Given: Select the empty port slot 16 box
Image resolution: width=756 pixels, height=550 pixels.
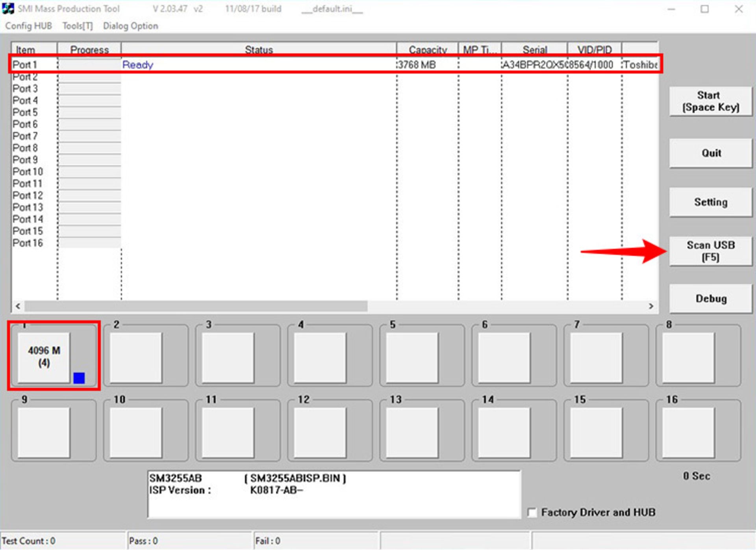Looking at the screenshot, I should [x=688, y=432].
